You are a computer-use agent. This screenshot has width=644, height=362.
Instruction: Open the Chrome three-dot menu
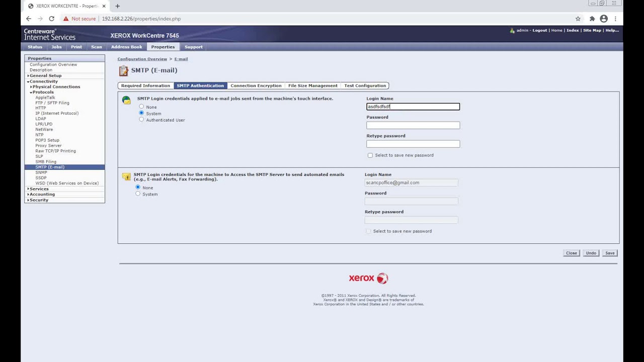(x=615, y=19)
